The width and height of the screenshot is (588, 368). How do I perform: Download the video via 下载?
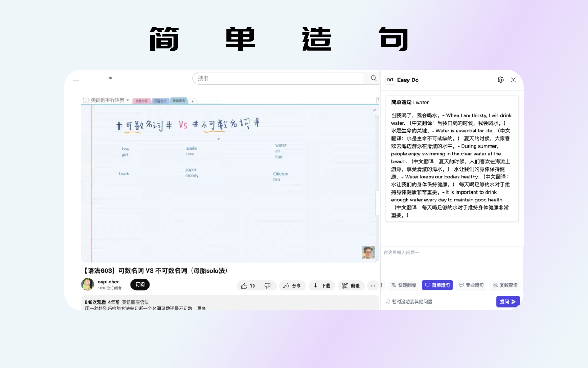coord(322,286)
